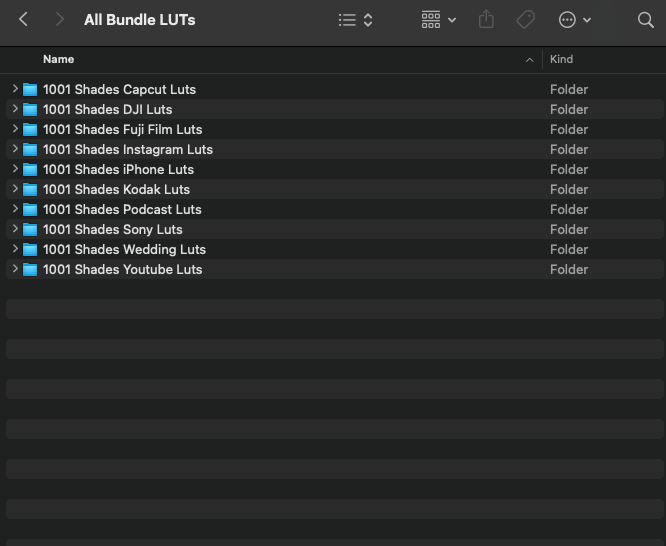Expand the 1001 Shades Fuji Film Luts folder

pos(15,129)
